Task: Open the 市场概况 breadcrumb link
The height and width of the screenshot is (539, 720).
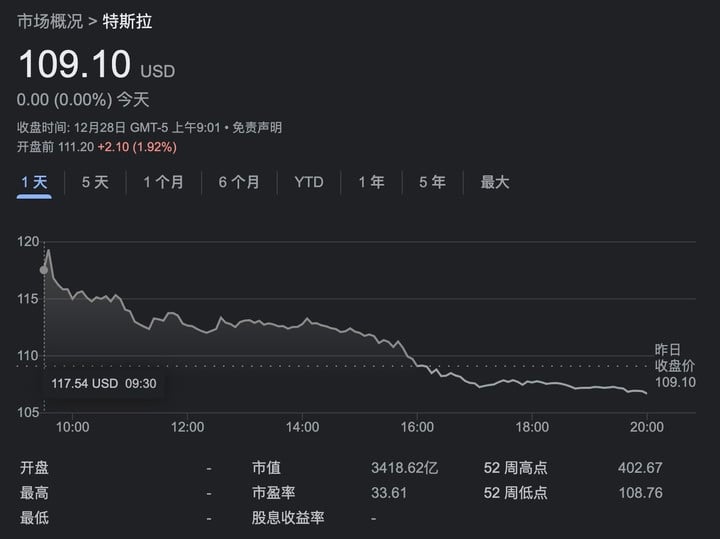Action: [x=50, y=22]
